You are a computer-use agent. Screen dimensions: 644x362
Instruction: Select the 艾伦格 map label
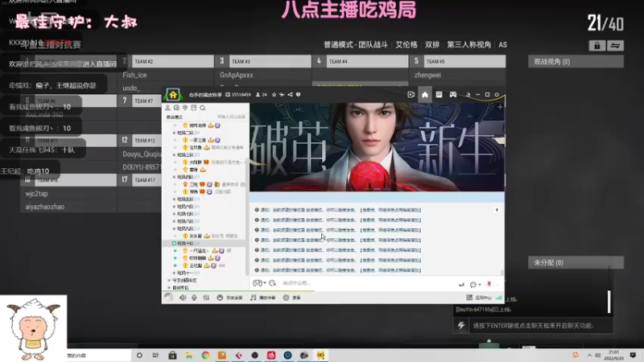407,45
